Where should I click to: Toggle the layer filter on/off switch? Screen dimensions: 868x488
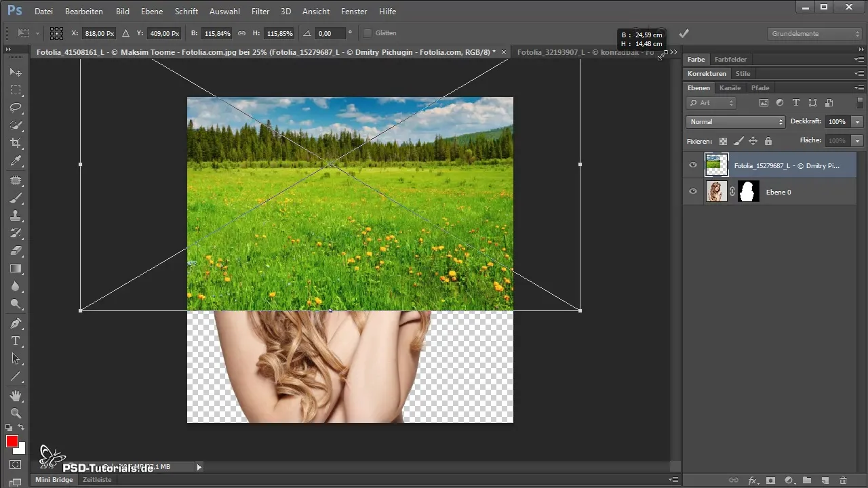tap(860, 103)
